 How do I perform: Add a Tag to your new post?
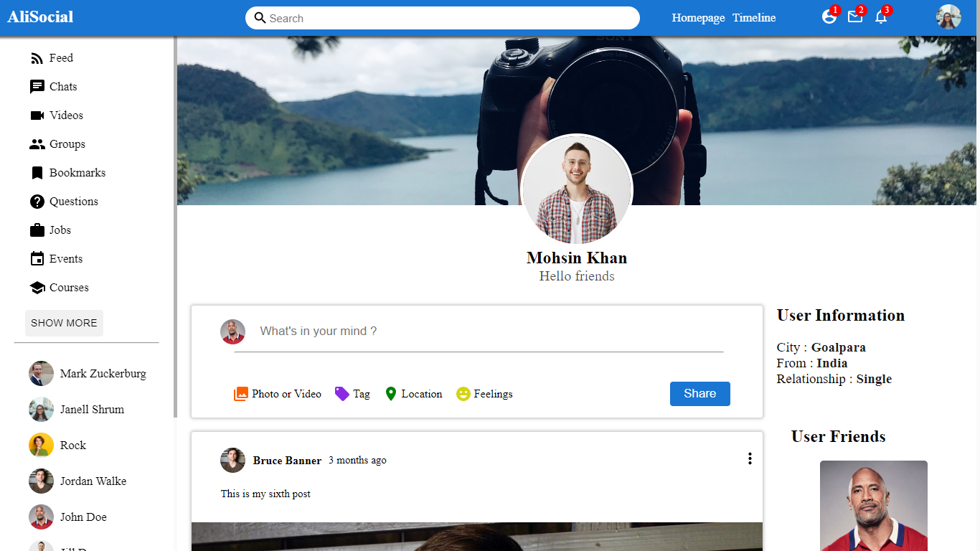[x=352, y=393]
